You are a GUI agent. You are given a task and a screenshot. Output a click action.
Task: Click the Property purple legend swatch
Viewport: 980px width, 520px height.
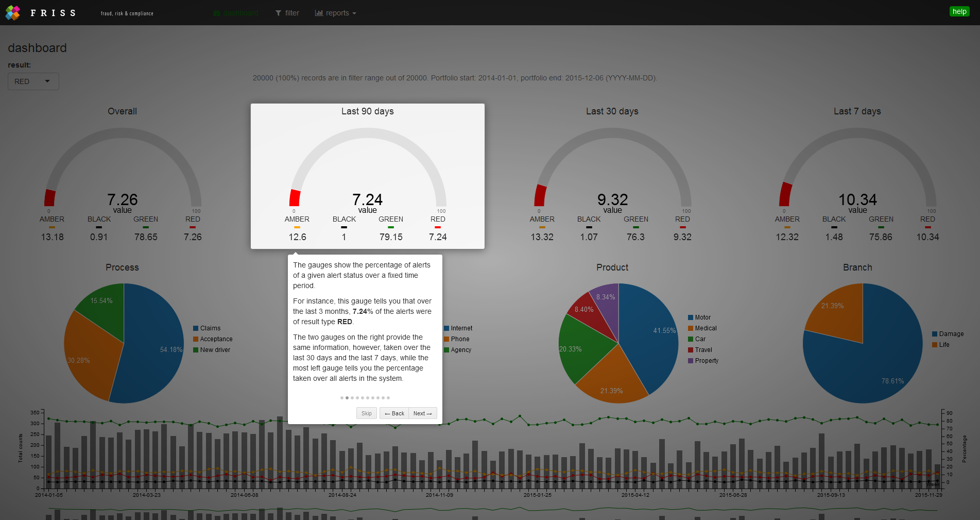coord(691,361)
